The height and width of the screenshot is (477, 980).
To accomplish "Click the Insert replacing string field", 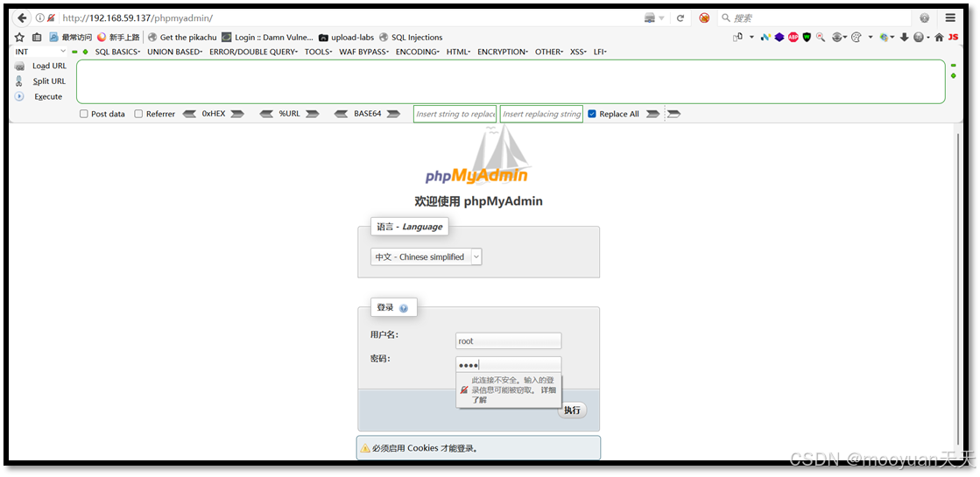I will pyautogui.click(x=541, y=115).
